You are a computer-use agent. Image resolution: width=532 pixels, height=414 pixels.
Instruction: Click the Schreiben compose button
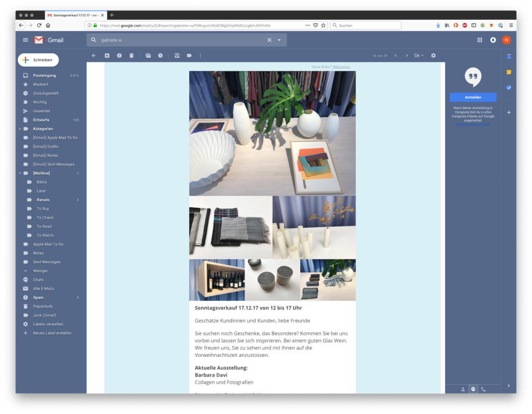tap(38, 60)
